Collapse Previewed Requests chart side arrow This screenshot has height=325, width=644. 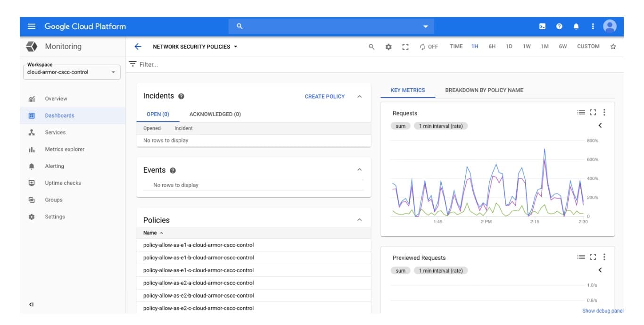(600, 270)
